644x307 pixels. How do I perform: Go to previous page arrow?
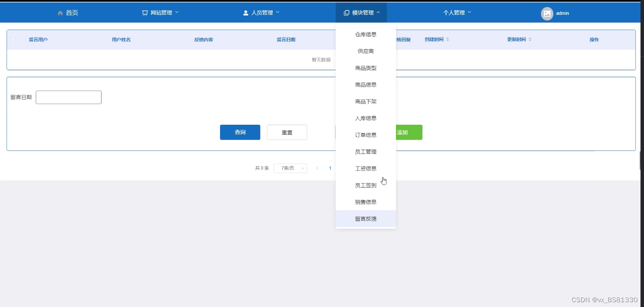click(x=317, y=168)
